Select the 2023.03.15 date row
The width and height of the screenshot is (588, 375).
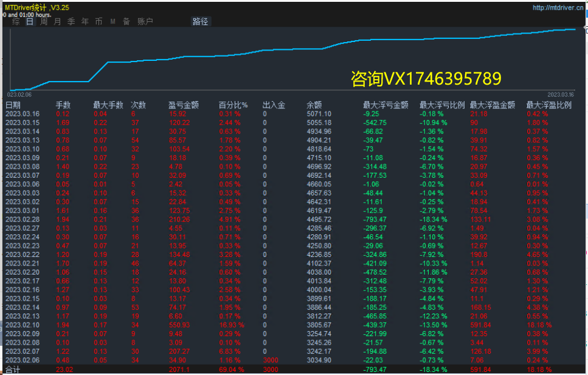click(22, 122)
